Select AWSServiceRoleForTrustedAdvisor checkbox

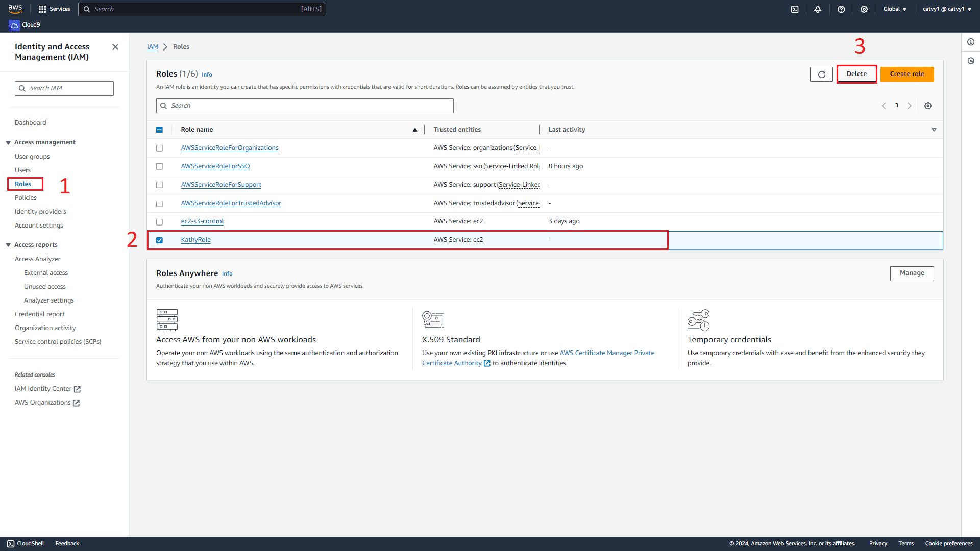[x=159, y=203]
